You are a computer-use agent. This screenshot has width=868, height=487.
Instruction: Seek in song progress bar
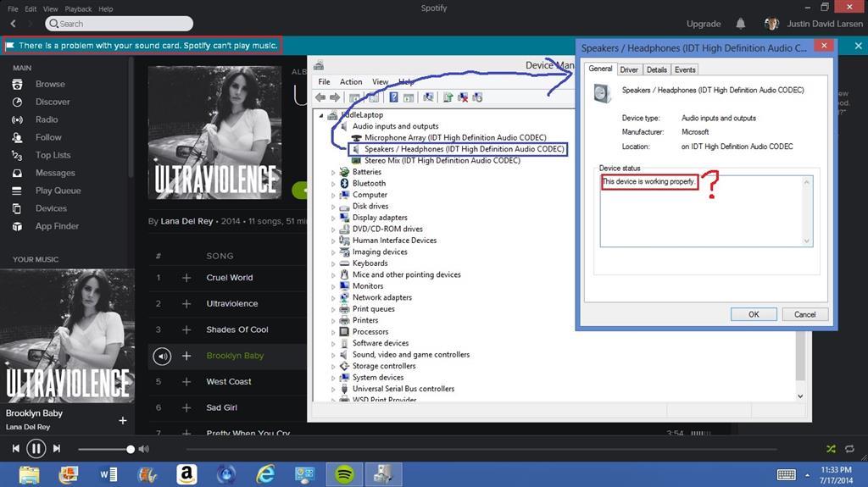click(x=481, y=450)
